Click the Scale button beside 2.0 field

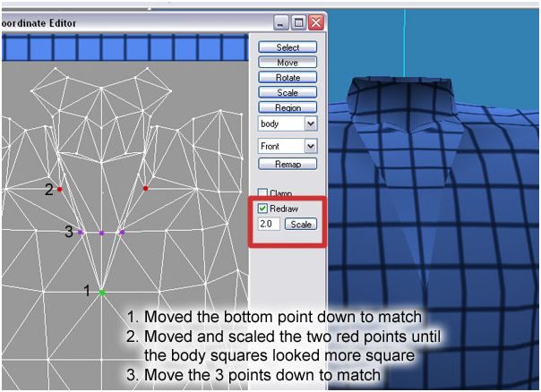tap(301, 224)
